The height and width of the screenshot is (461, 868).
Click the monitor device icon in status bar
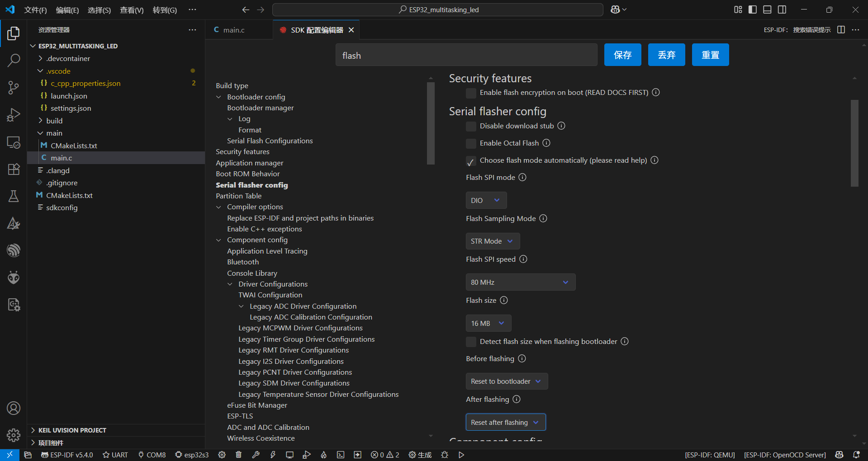pyautogui.click(x=289, y=455)
